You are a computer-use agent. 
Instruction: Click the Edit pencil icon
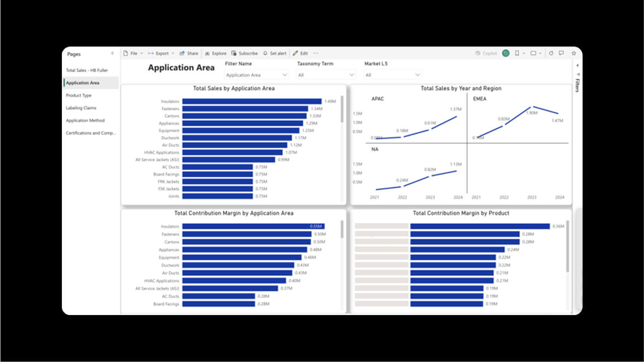[295, 54]
